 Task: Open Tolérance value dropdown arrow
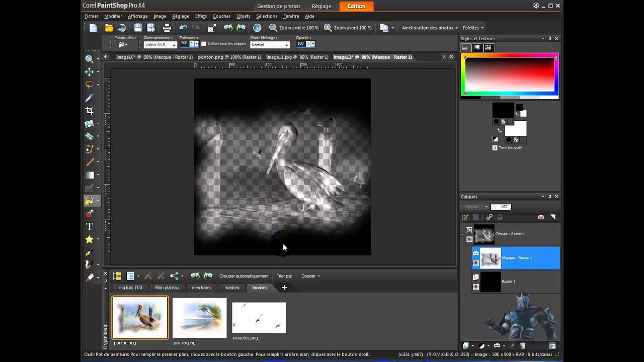(x=197, y=44)
